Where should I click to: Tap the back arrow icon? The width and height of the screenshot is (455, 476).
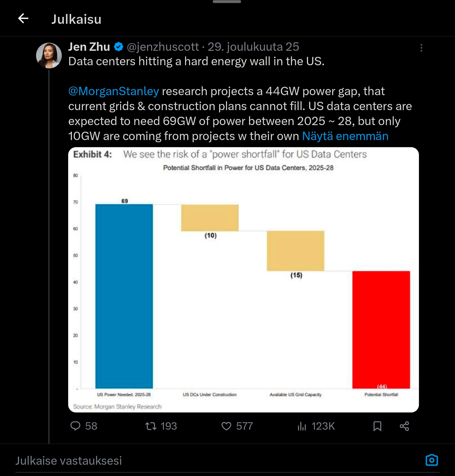23,19
